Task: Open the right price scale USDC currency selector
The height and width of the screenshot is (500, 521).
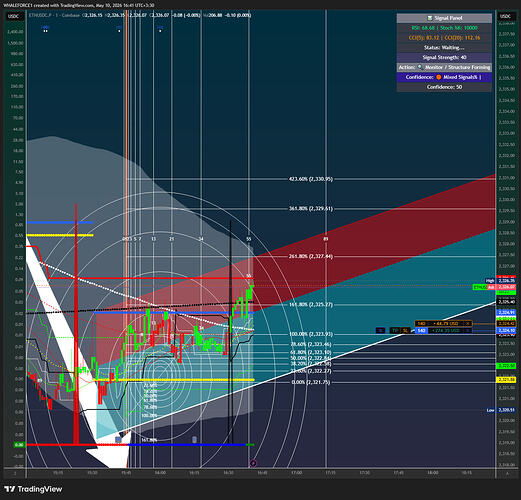Action: coord(506,16)
